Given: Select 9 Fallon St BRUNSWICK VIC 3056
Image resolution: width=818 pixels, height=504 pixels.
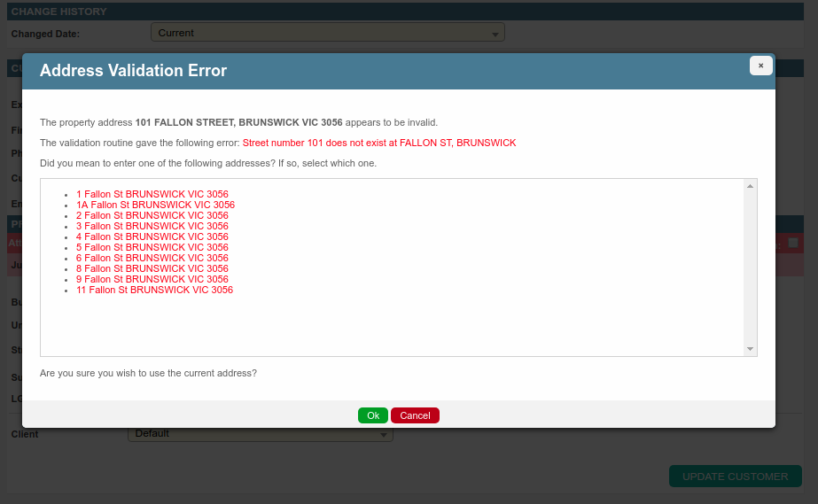Looking at the screenshot, I should pos(152,279).
